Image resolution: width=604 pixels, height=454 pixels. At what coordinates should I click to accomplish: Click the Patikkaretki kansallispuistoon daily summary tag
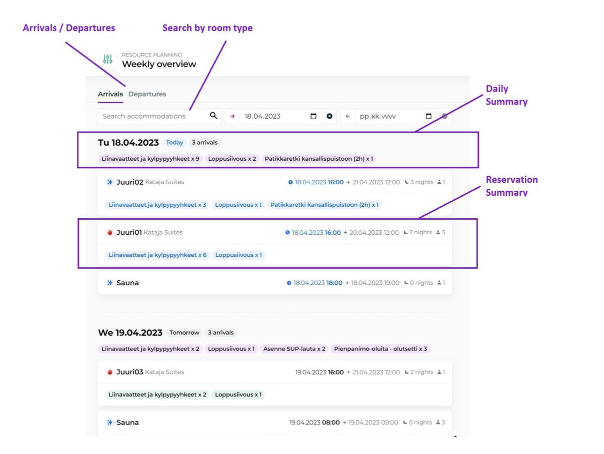pyautogui.click(x=319, y=158)
